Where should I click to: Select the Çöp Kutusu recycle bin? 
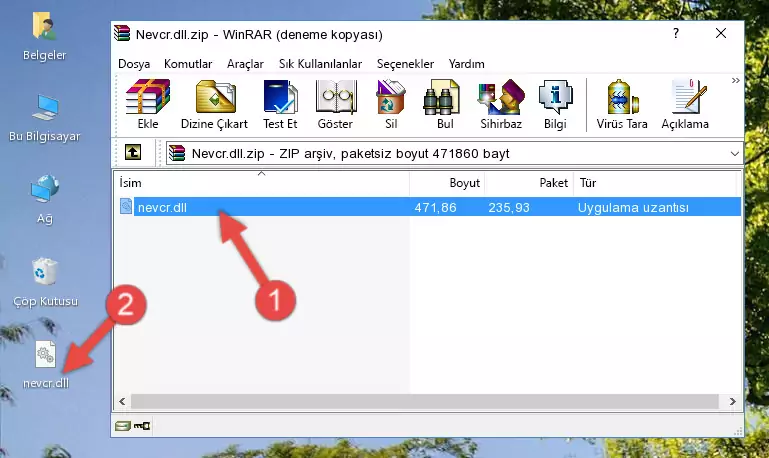(45, 282)
